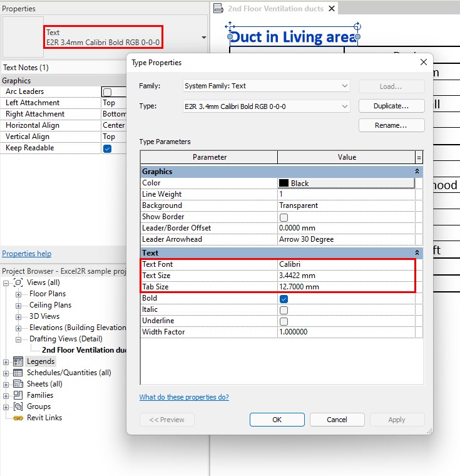
Task: Disable the Bold checkbox
Action: point(284,299)
